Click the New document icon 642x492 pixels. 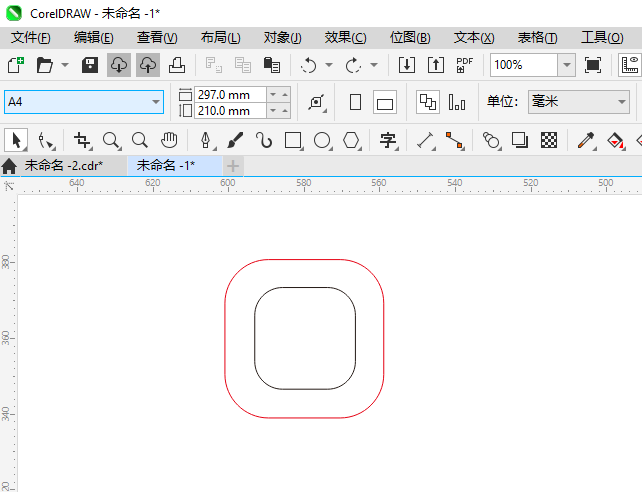click(x=16, y=65)
